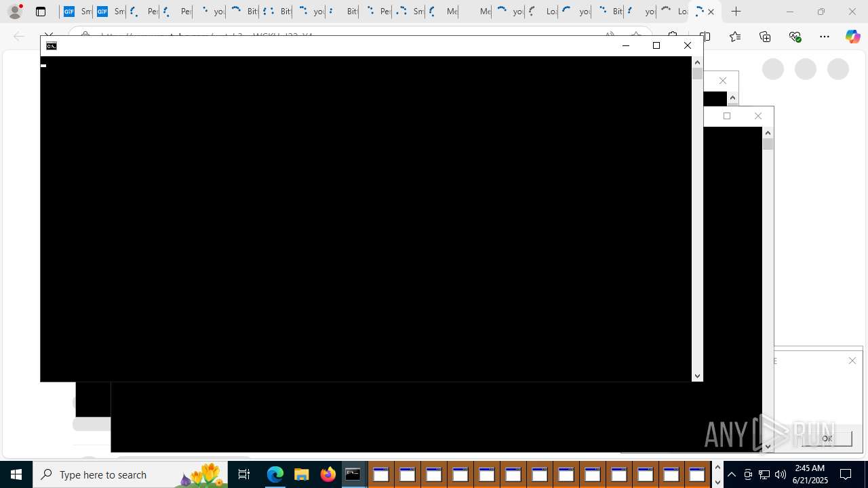Click the second console's scrollbar up arrow

pos(768,133)
